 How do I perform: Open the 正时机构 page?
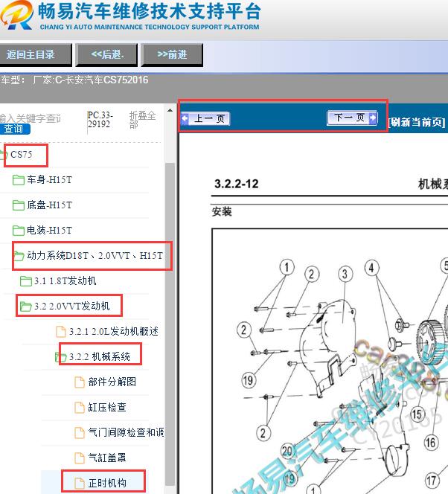[107, 483]
